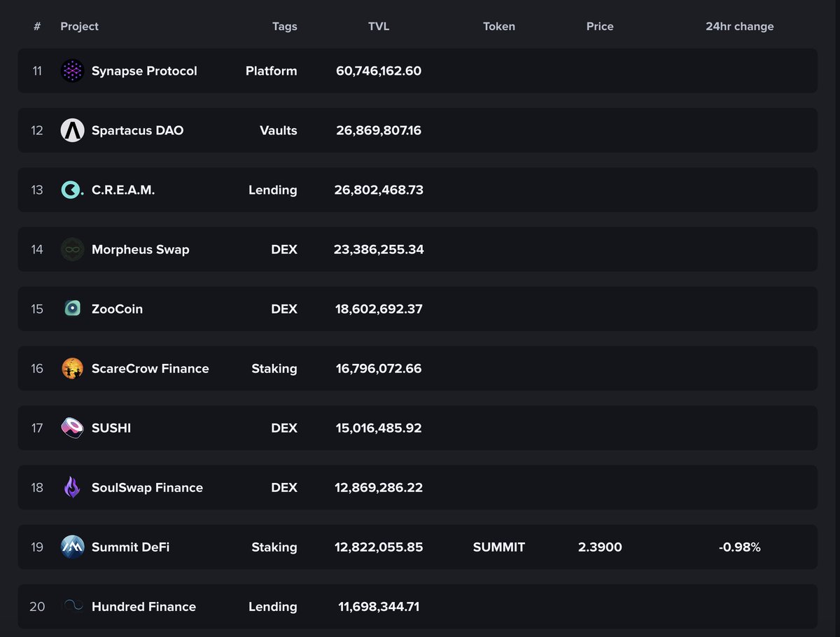This screenshot has height=637, width=840.
Task: Click the SUMMIT token symbol
Action: click(499, 547)
